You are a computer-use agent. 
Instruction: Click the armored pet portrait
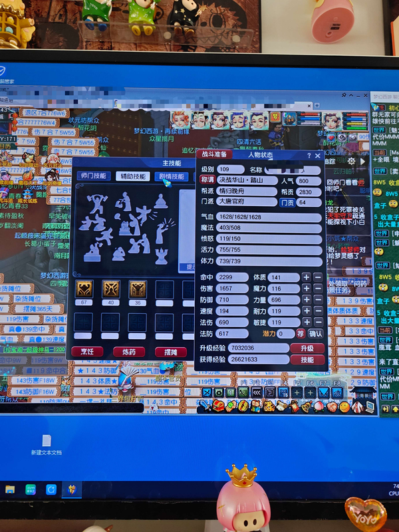pos(289,120)
